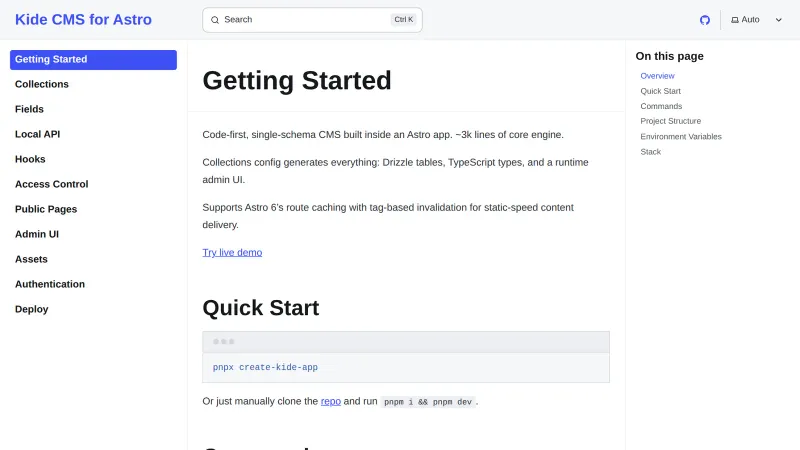The width and height of the screenshot is (800, 450).
Task: Open the GitHub repository icon
Action: pyautogui.click(x=705, y=20)
